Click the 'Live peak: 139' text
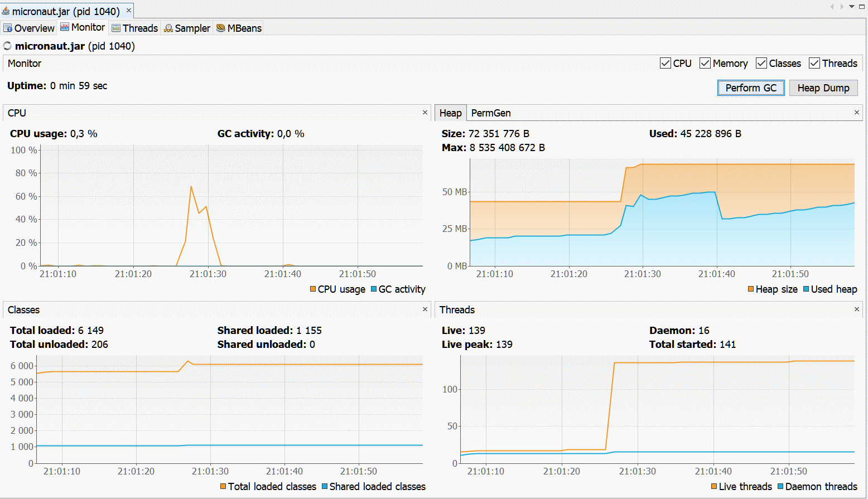The width and height of the screenshot is (868, 499). pos(477,345)
